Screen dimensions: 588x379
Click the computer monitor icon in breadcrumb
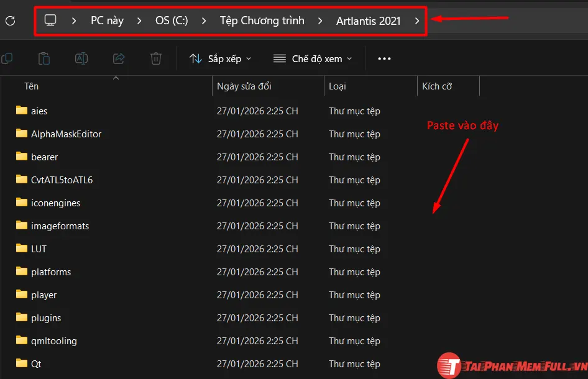coord(50,21)
